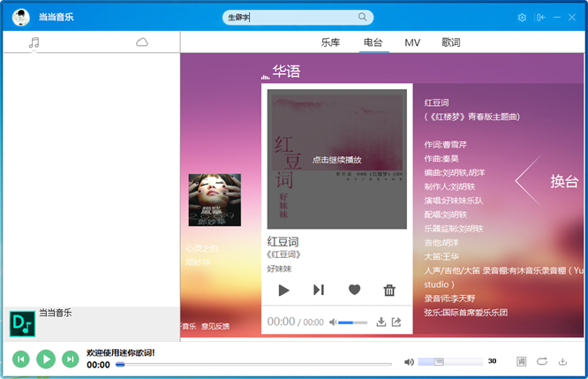Click the lyrics line 演唱:好妹妹乐队
Viewport: 588px width, 379px height.
point(454,201)
